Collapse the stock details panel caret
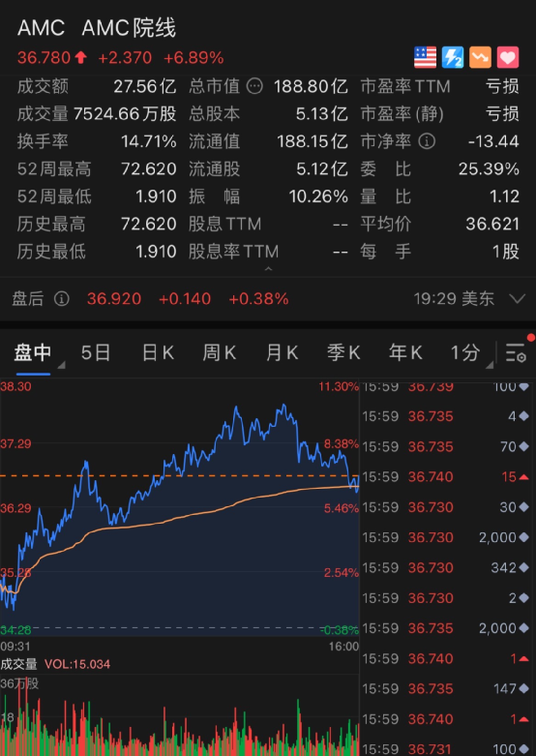Viewport: 536px width, 756px height. (268, 268)
